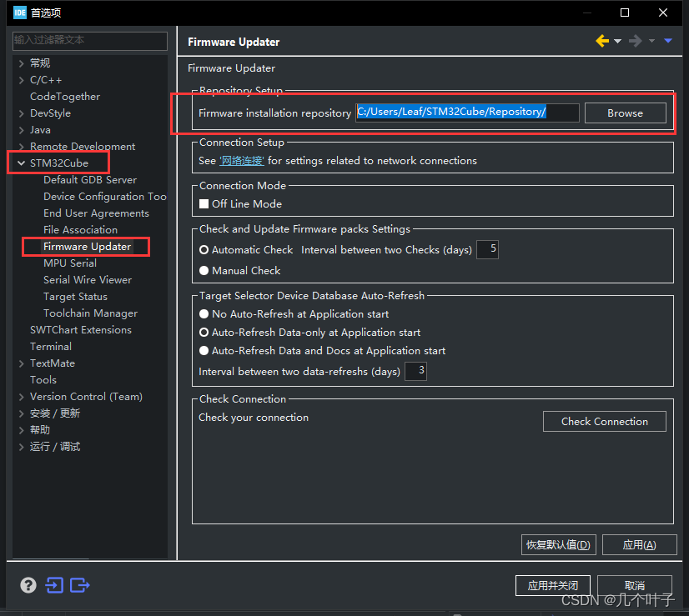Select Manual Check radio button

click(x=204, y=270)
